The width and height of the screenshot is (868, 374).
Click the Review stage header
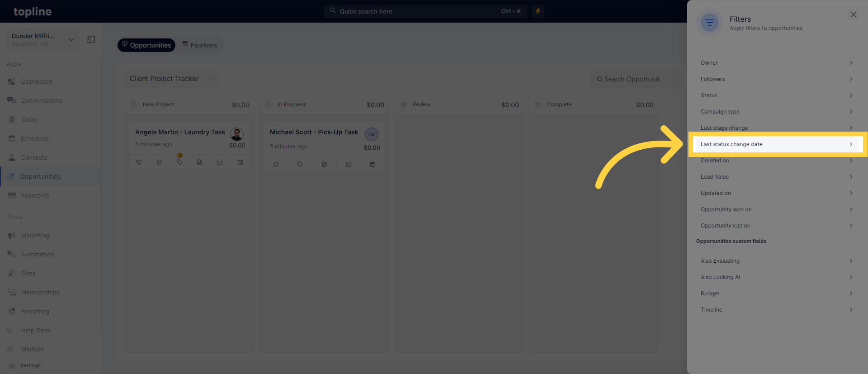click(x=459, y=104)
